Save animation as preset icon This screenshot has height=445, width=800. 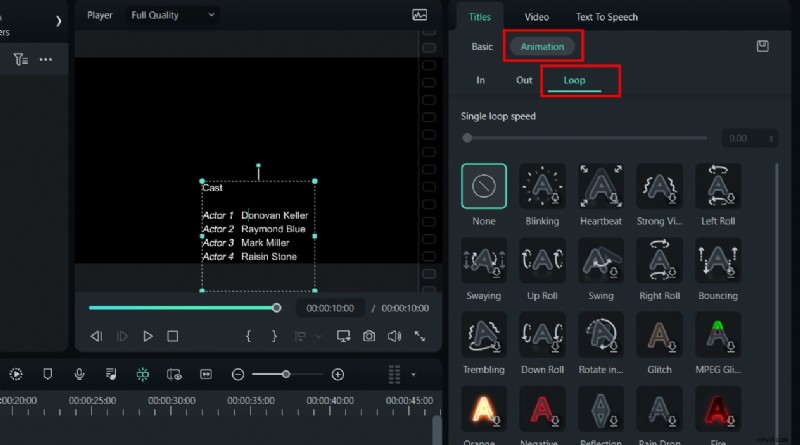[x=763, y=46]
